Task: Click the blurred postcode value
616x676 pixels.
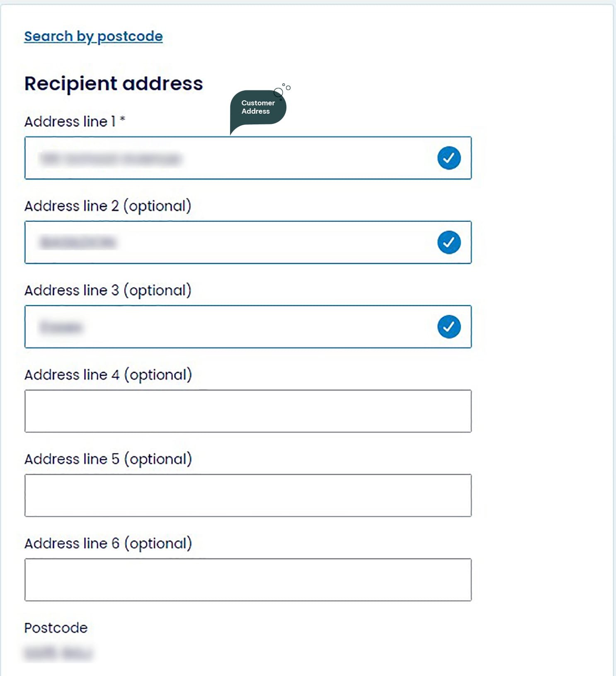Action: [58, 653]
